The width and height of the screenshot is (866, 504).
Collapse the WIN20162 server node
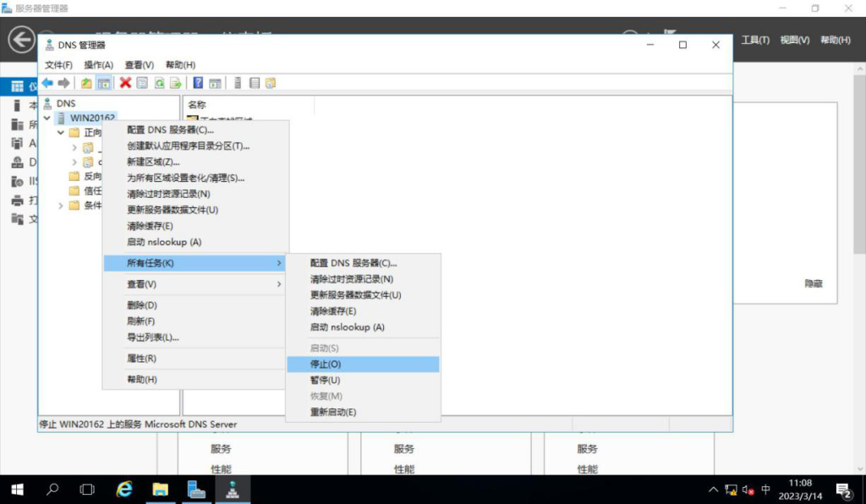coord(47,118)
